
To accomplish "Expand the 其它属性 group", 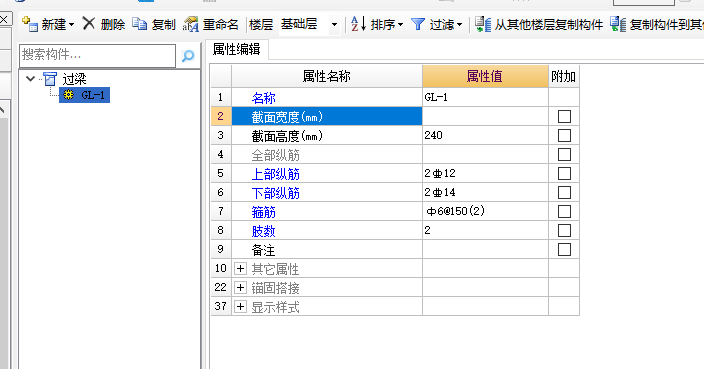I will pos(241,268).
